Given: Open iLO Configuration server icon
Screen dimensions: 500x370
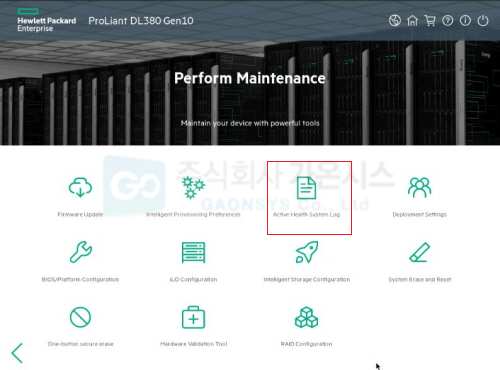Looking at the screenshot, I should [x=193, y=252].
